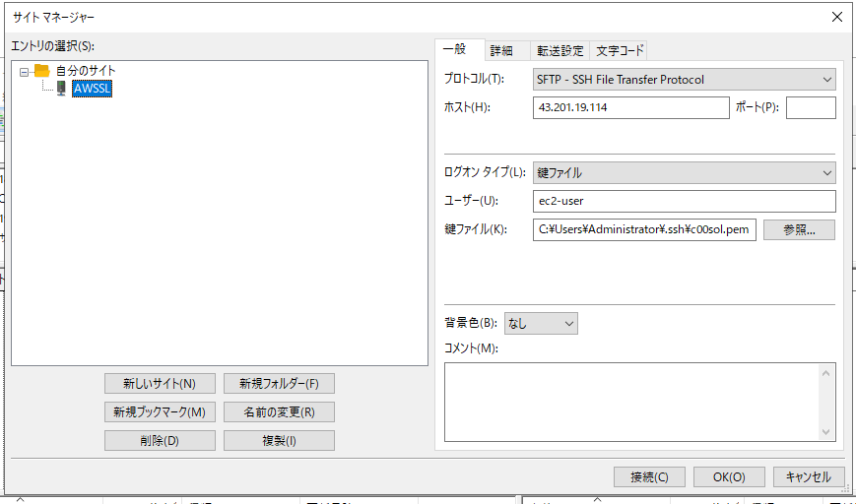
Task: Click 新規フォルダー button
Action: click(279, 383)
